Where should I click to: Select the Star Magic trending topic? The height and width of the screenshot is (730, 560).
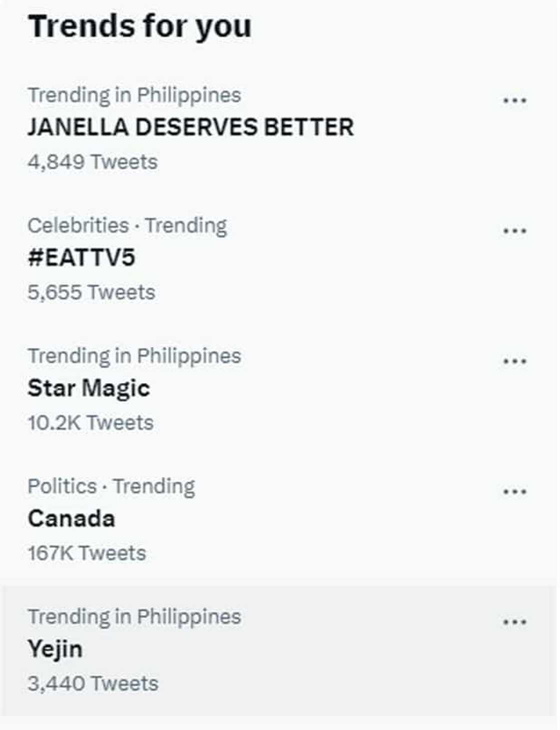[x=88, y=388]
